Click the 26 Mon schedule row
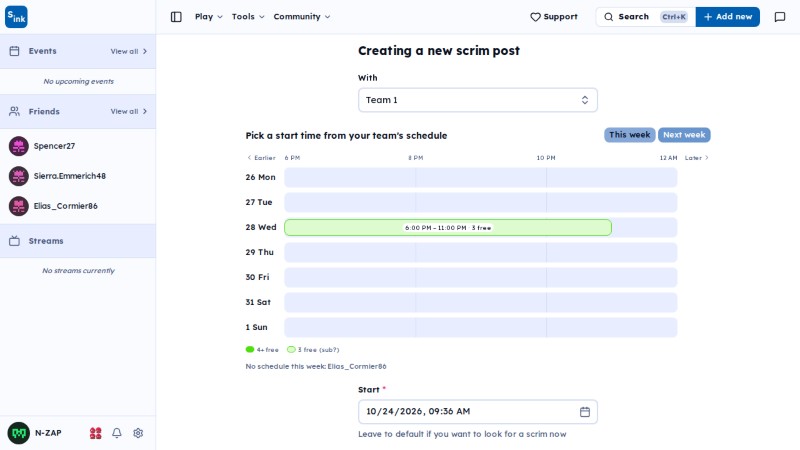Viewport: 800px width, 450px height. (481, 178)
